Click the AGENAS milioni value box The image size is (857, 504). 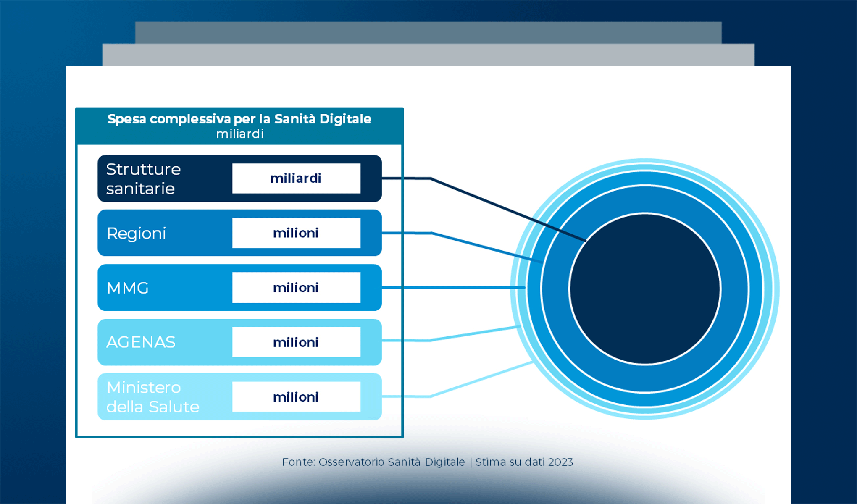296,342
